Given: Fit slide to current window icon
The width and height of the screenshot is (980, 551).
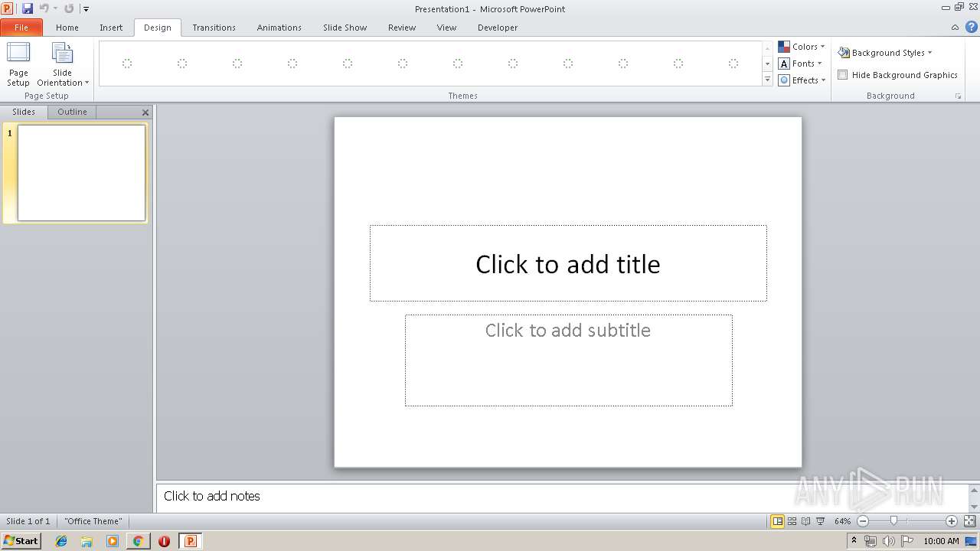Looking at the screenshot, I should tap(969, 521).
